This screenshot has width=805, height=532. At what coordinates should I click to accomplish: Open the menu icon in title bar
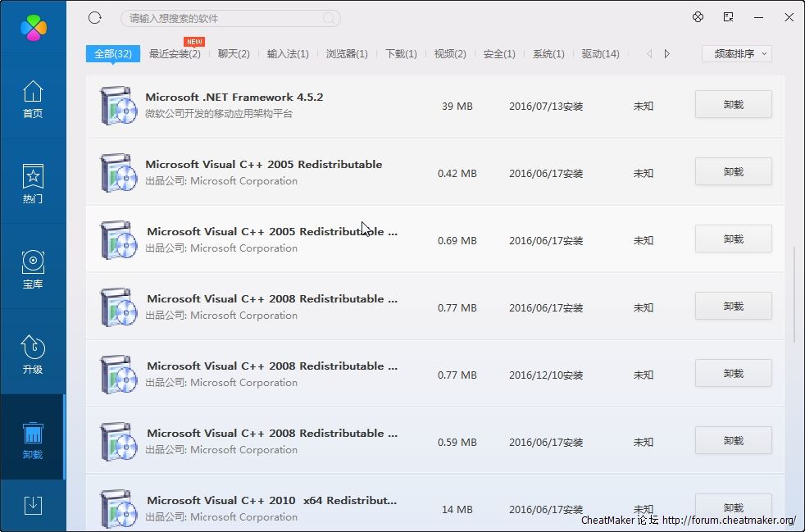[x=728, y=17]
